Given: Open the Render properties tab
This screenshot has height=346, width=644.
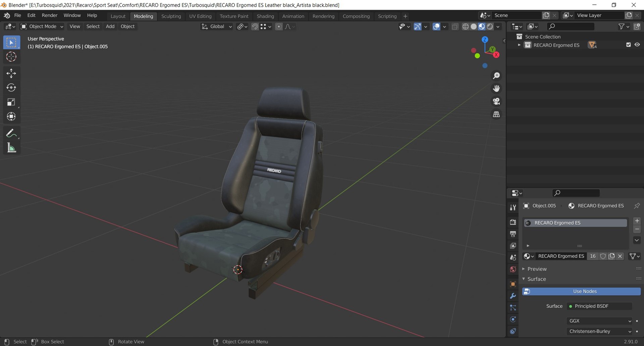Looking at the screenshot, I should point(513,222).
